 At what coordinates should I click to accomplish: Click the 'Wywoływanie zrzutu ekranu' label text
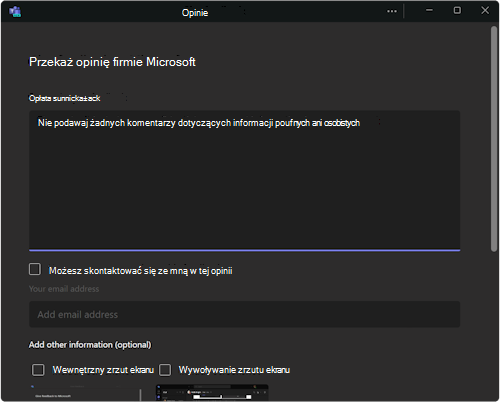(x=234, y=370)
